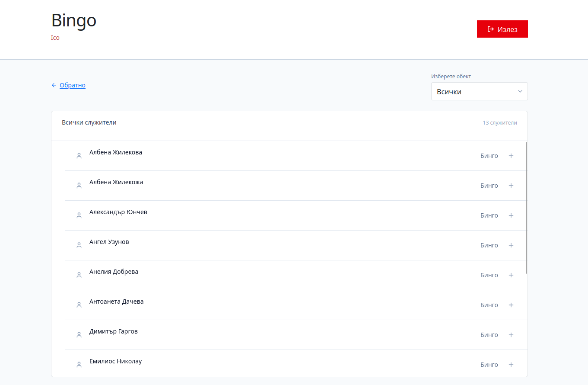Image resolution: width=588 pixels, height=385 pixels.
Task: Click person icon beside Ангел Узунов
Action: click(x=79, y=245)
